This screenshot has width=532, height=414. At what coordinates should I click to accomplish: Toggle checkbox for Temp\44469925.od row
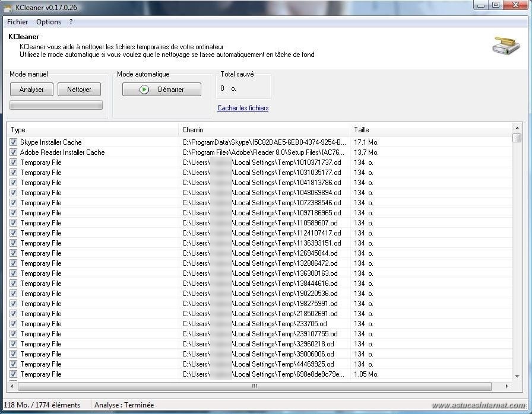pyautogui.click(x=13, y=364)
